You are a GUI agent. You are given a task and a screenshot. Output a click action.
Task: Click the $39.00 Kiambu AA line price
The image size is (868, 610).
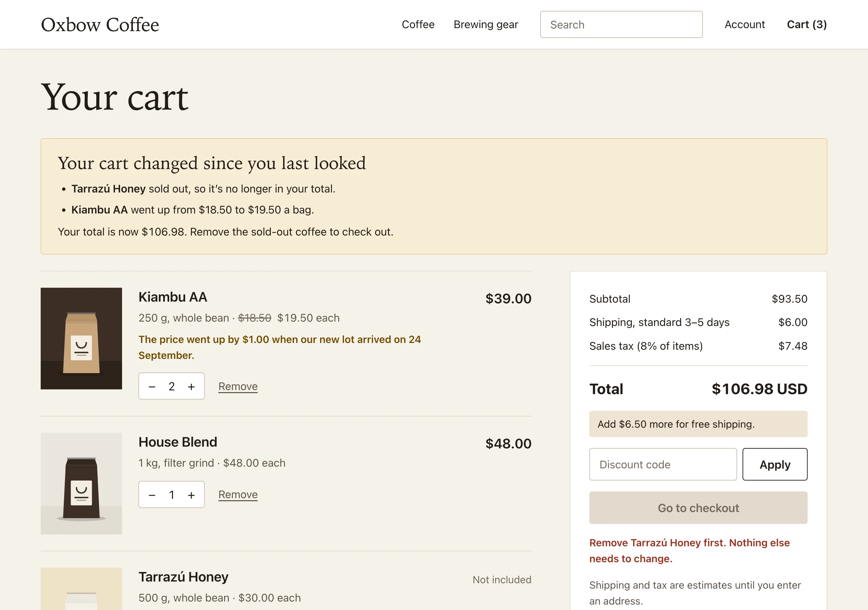pyautogui.click(x=508, y=299)
